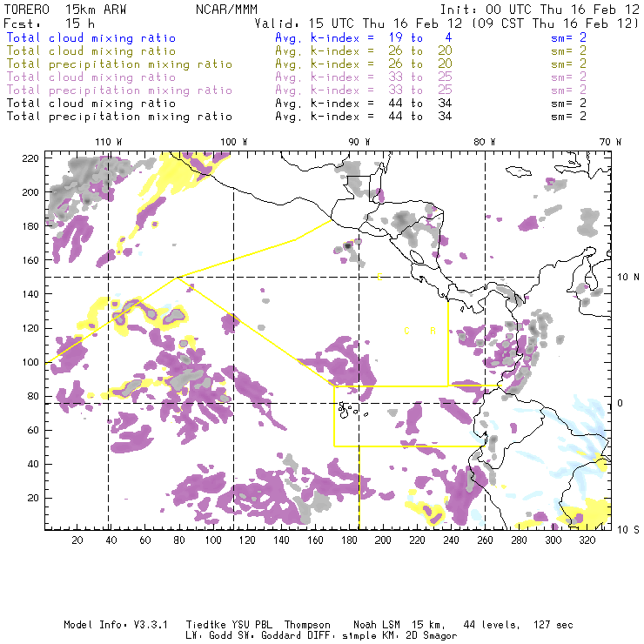Viewport: 644px width, 644px height.
Task: Select the '80 W' longitude label
Action: (x=484, y=142)
